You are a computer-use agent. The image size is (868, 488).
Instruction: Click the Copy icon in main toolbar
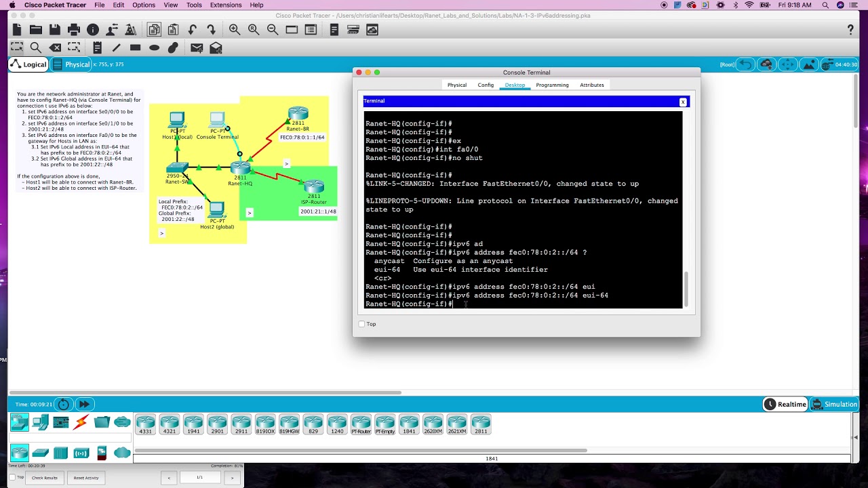point(154,30)
